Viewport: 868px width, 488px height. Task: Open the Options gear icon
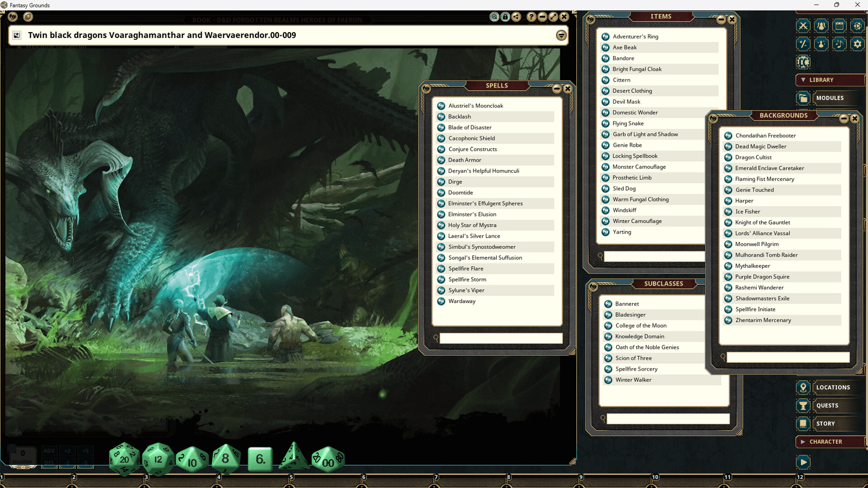click(x=858, y=44)
